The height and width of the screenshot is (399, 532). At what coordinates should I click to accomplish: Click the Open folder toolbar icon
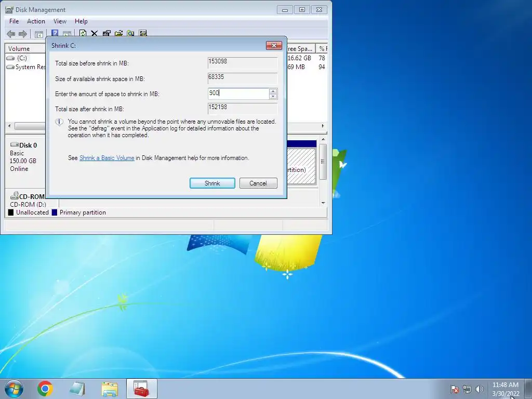pyautogui.click(x=119, y=33)
